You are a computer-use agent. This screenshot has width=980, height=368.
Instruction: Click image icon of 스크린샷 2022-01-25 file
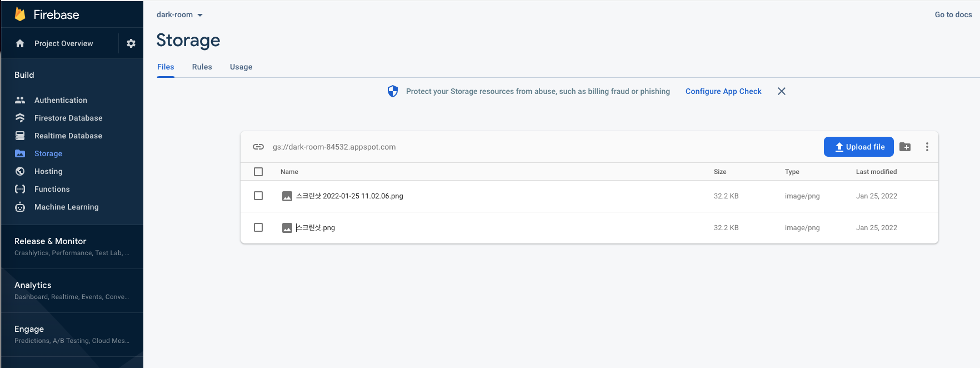click(x=287, y=196)
